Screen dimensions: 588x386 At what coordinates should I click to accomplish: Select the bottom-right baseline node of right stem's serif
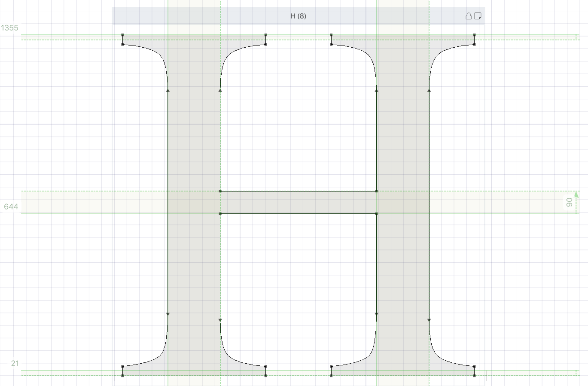[474, 376]
